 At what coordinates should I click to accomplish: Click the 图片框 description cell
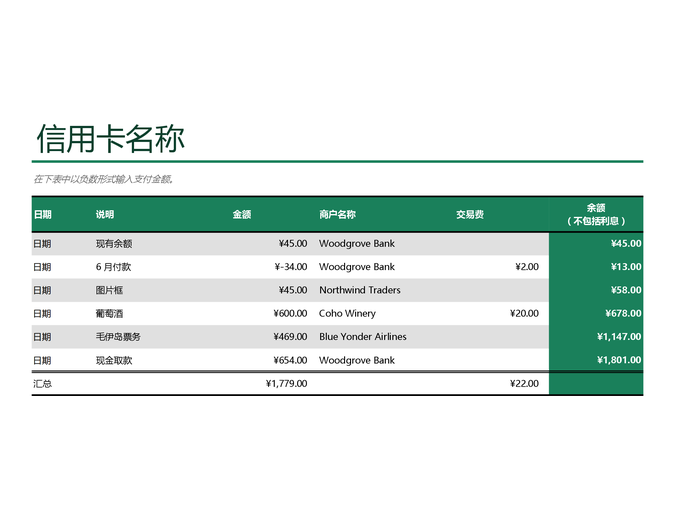click(x=109, y=290)
